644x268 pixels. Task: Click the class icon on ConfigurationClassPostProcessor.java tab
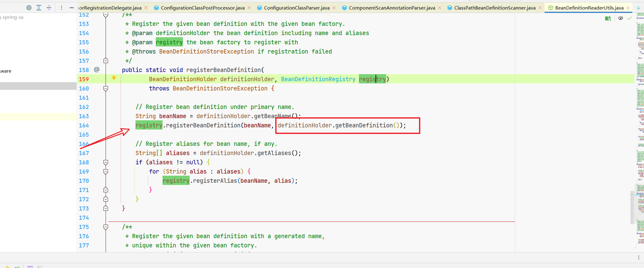tap(156, 8)
